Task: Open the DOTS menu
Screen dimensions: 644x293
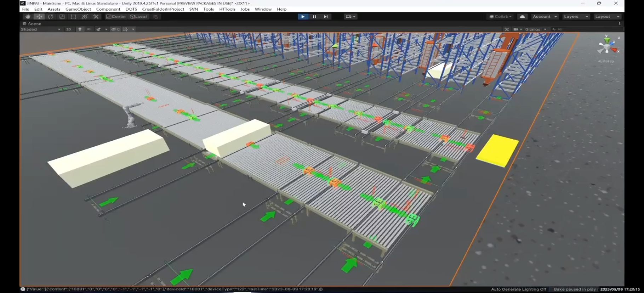Action: [131, 9]
